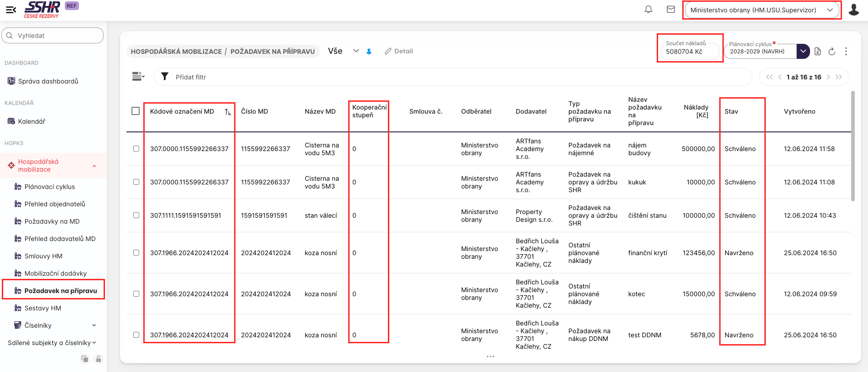Click the user profile avatar icon
Viewport: 868px width, 372px height.
pyautogui.click(x=853, y=10)
